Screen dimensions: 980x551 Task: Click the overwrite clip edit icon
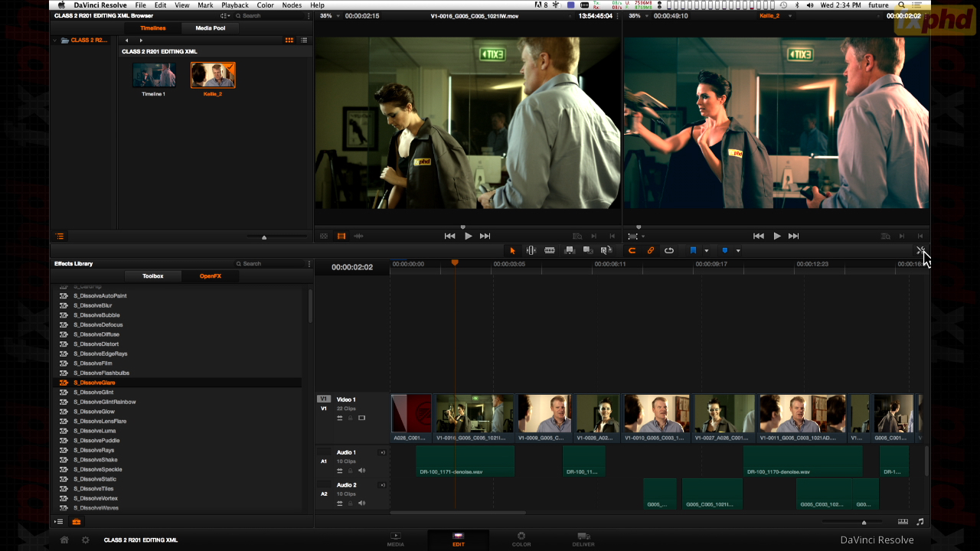[588, 250]
